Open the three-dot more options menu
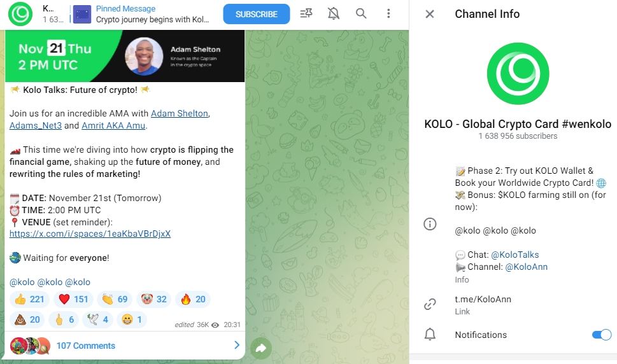The image size is (617, 364). point(388,14)
